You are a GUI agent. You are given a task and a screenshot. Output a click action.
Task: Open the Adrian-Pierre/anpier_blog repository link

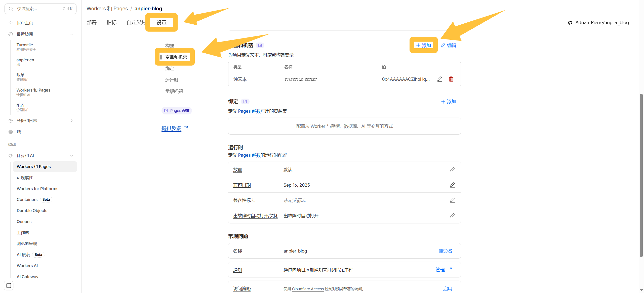click(602, 23)
